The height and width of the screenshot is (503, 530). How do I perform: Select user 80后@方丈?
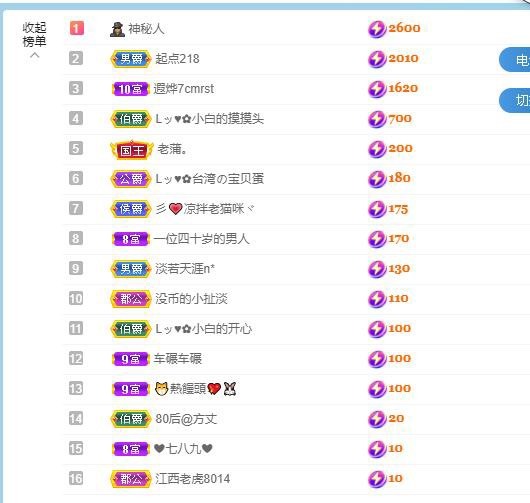(x=186, y=419)
